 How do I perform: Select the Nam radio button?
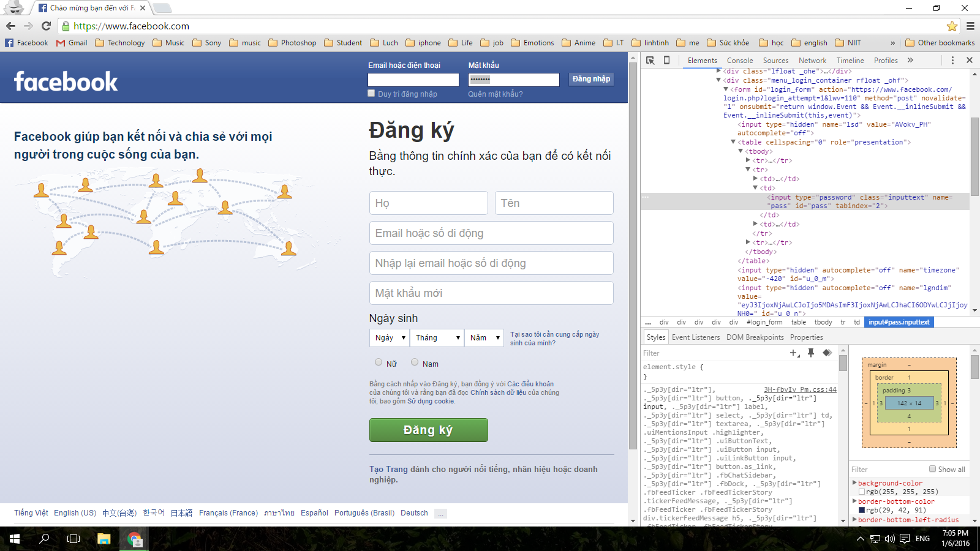(x=415, y=362)
